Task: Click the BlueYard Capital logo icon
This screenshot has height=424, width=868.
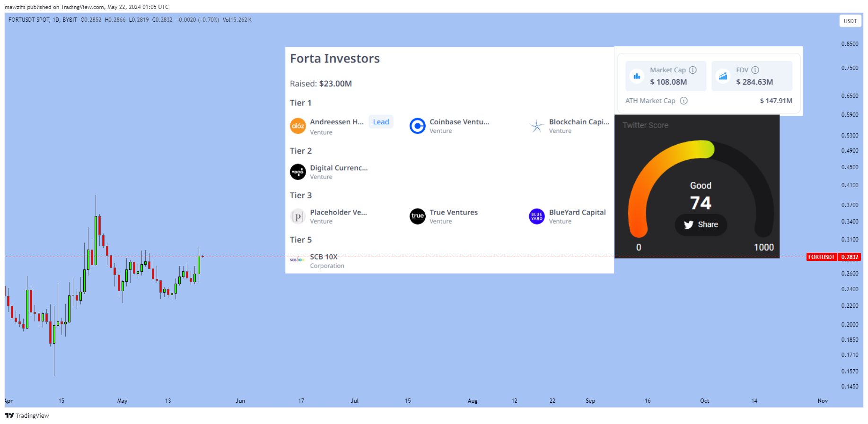Action: pyautogui.click(x=536, y=216)
